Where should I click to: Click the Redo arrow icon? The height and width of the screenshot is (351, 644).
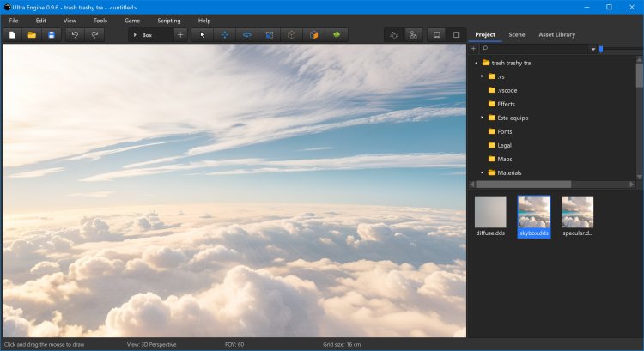coord(94,35)
